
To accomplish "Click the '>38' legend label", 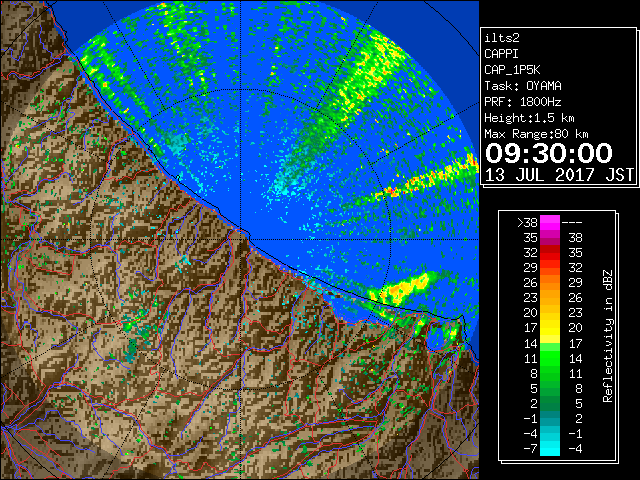I will (x=527, y=223).
